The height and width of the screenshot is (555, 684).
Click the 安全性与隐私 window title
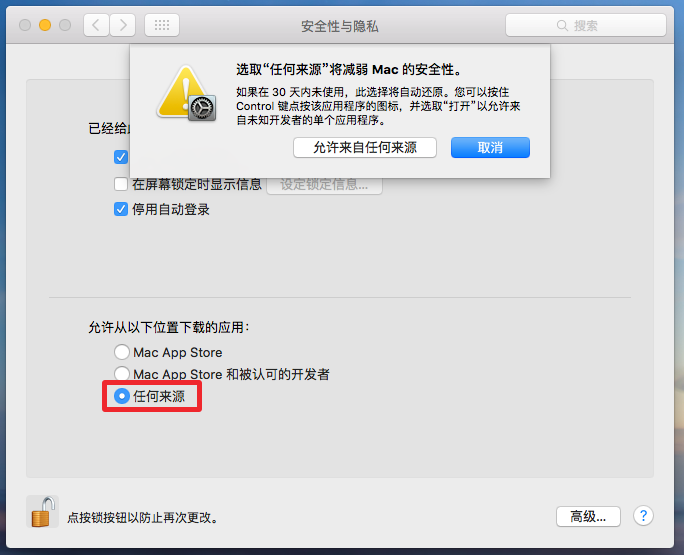click(340, 26)
